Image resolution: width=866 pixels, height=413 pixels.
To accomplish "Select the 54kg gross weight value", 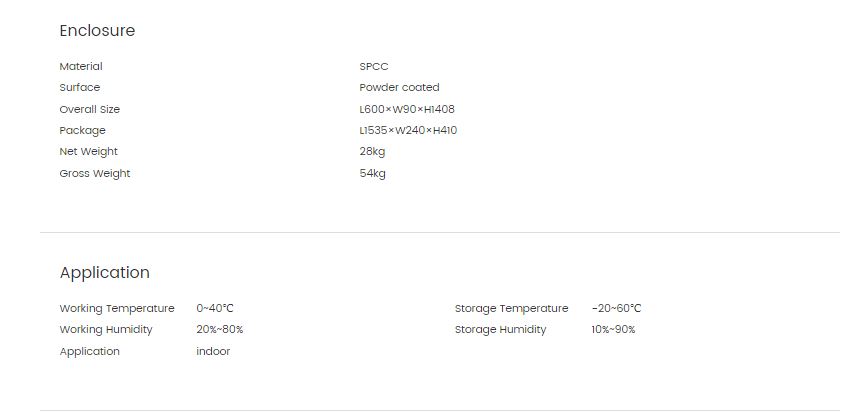I will tap(372, 173).
